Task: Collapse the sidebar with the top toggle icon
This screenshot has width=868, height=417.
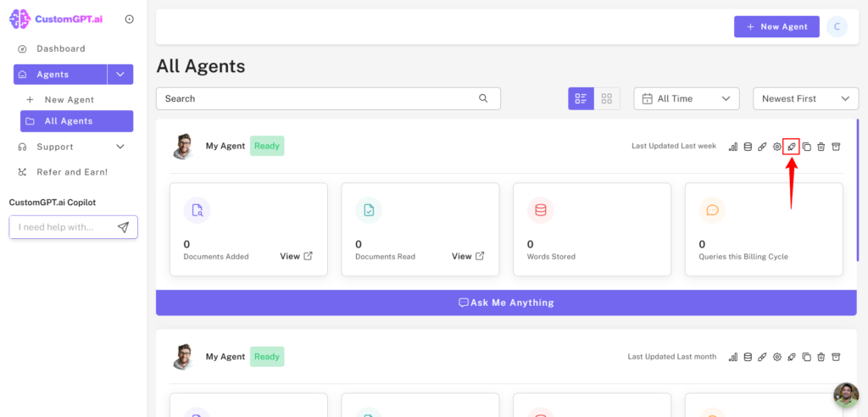Action: 129,19
